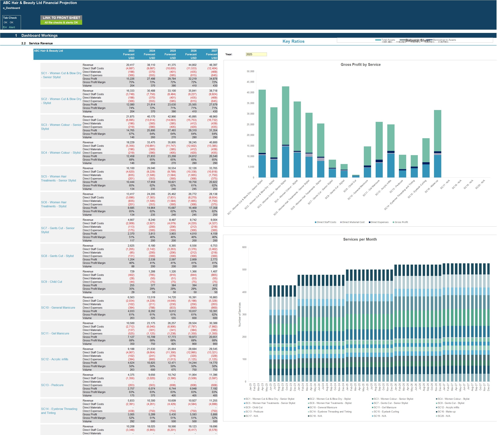Click the Gross Profit by Service chart title
504x435 pixels.
pyautogui.click(x=361, y=65)
